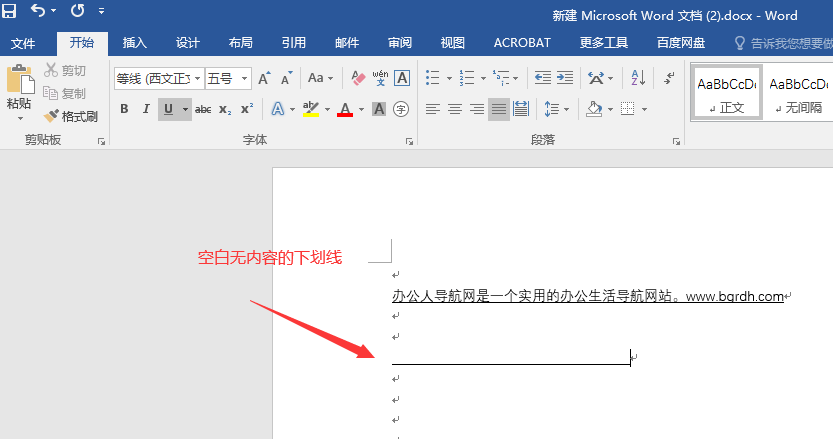Toggle show paragraph marks icon
The image size is (833, 439).
[x=669, y=78]
